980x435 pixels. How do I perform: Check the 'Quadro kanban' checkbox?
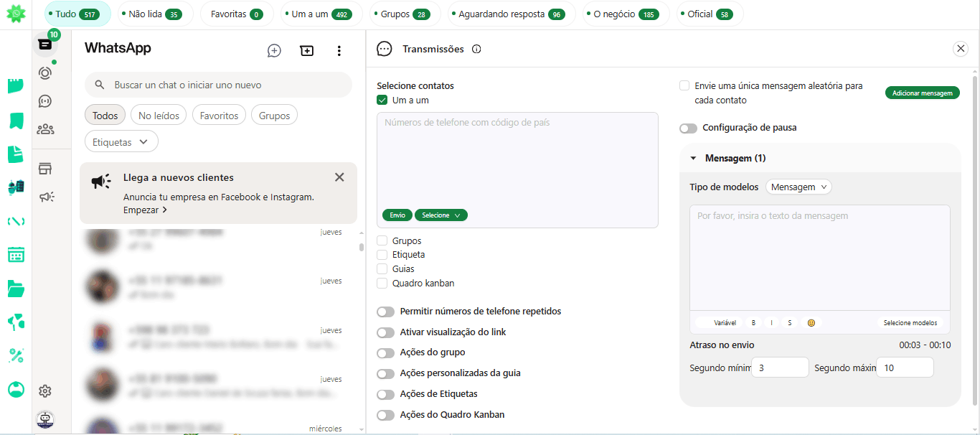point(382,283)
